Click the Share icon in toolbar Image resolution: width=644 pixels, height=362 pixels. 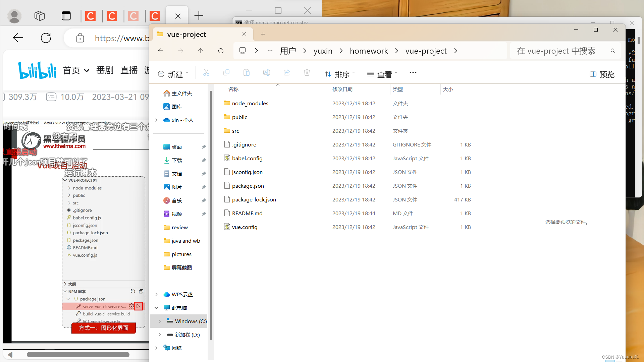287,73
